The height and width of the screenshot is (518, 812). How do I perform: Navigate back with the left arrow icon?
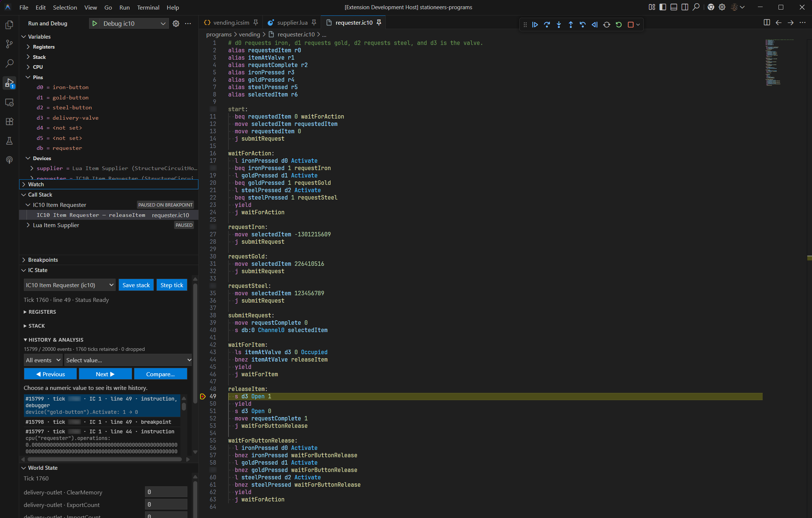click(x=779, y=23)
